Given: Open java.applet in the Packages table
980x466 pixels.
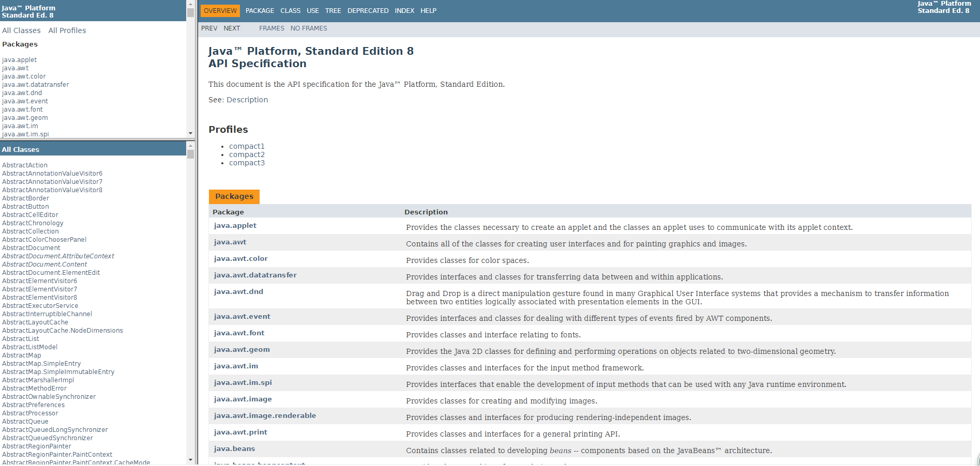Looking at the screenshot, I should (x=235, y=226).
